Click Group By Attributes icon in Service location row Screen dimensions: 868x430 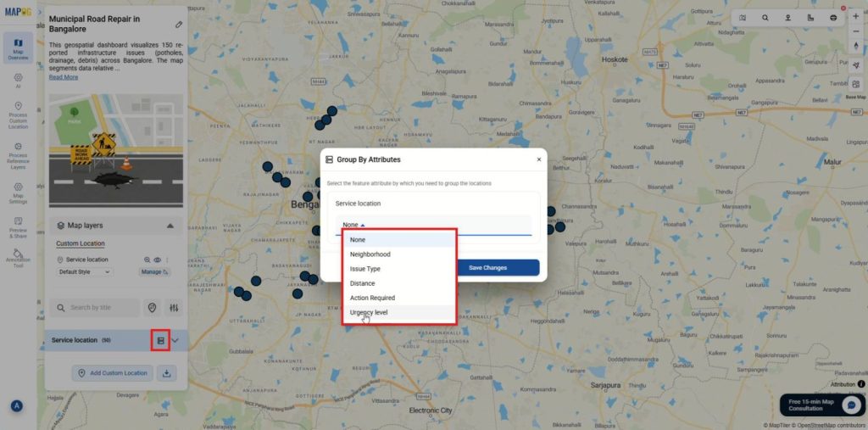click(160, 340)
